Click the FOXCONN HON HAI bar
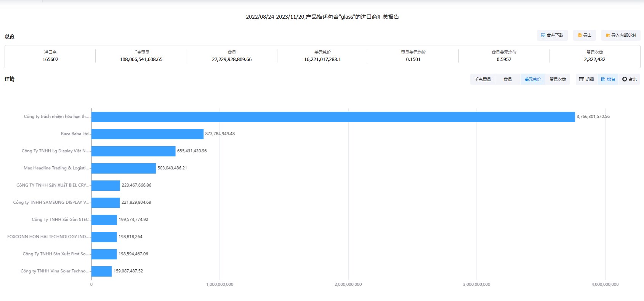This screenshot has width=644, height=301. point(104,237)
